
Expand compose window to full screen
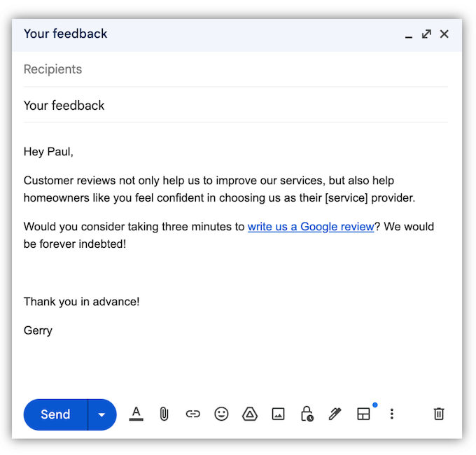(426, 34)
